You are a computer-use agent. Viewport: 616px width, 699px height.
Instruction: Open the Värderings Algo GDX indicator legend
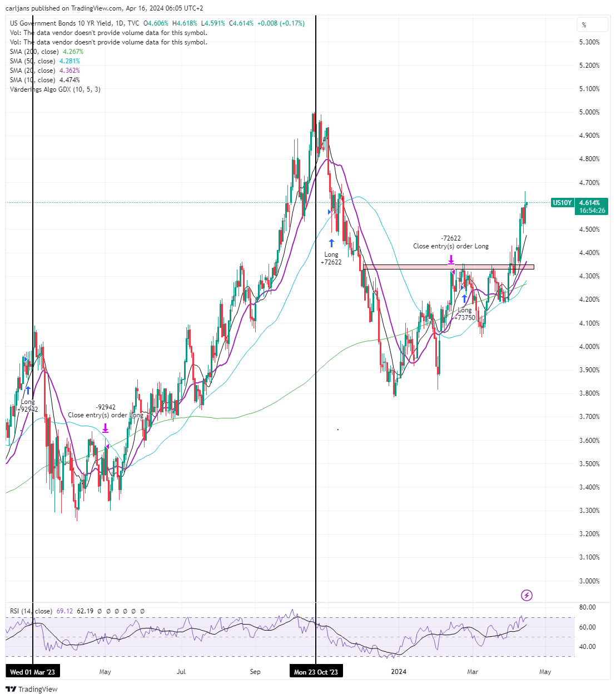click(x=55, y=89)
